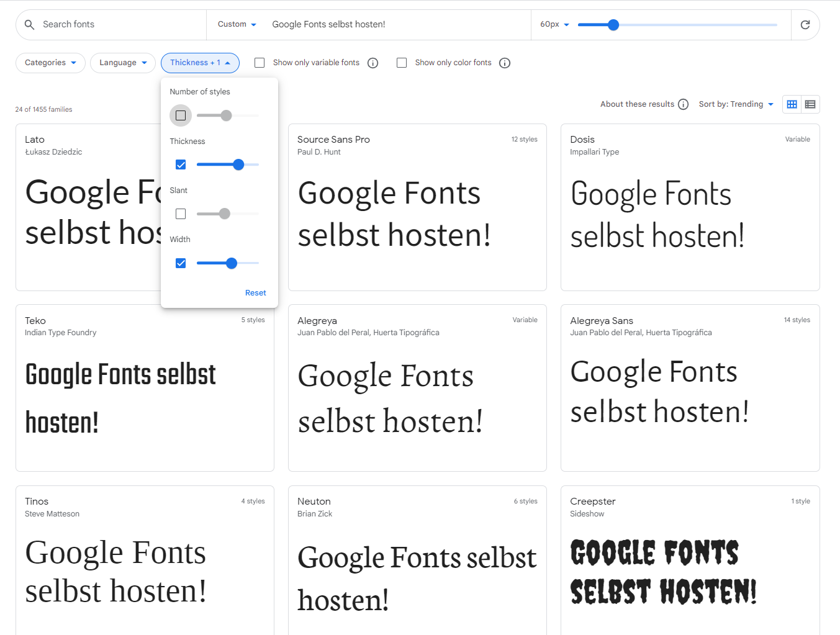Click the '12 styles' label
840x635 pixels.
[x=525, y=139]
